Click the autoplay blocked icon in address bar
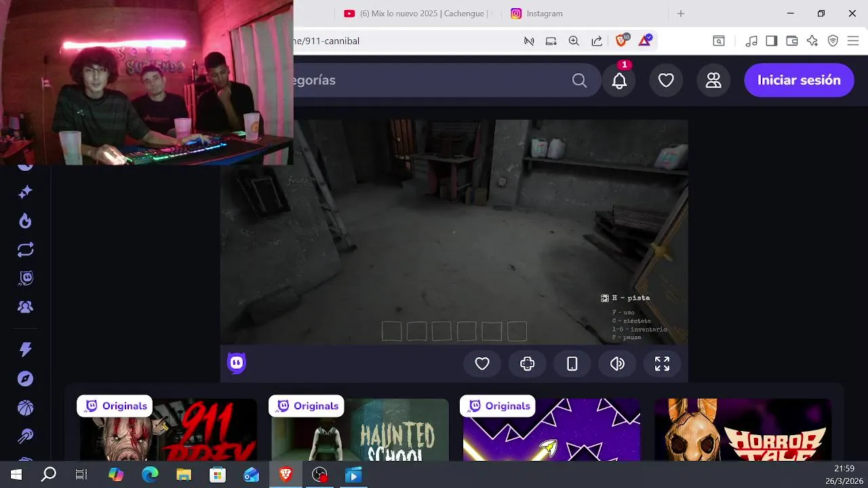The height and width of the screenshot is (488, 868). point(529,41)
